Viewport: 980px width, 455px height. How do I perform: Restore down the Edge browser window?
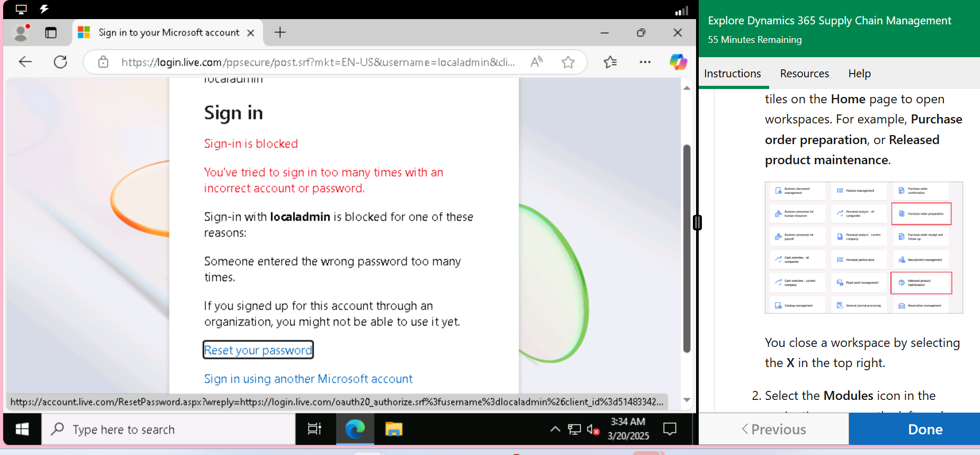tap(641, 33)
